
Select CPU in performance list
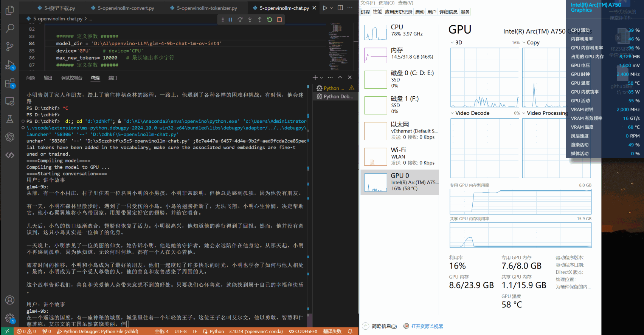point(400,32)
